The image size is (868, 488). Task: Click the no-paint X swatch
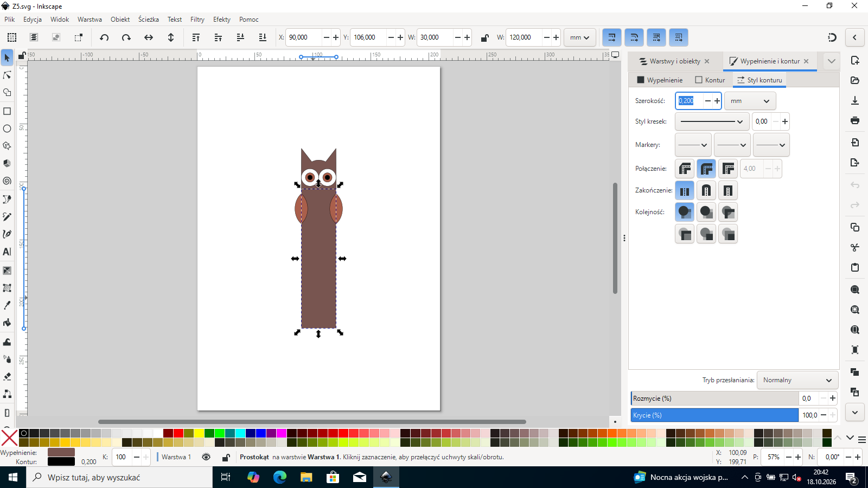(x=9, y=438)
